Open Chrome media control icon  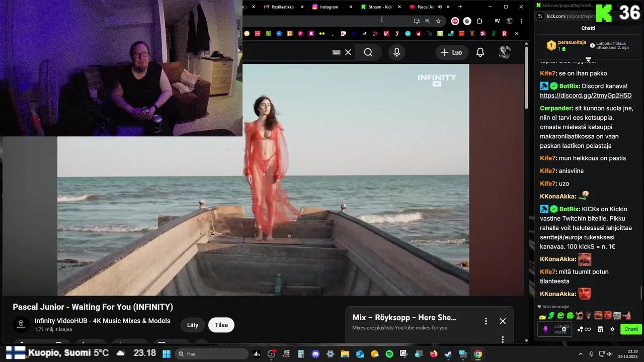(498, 21)
